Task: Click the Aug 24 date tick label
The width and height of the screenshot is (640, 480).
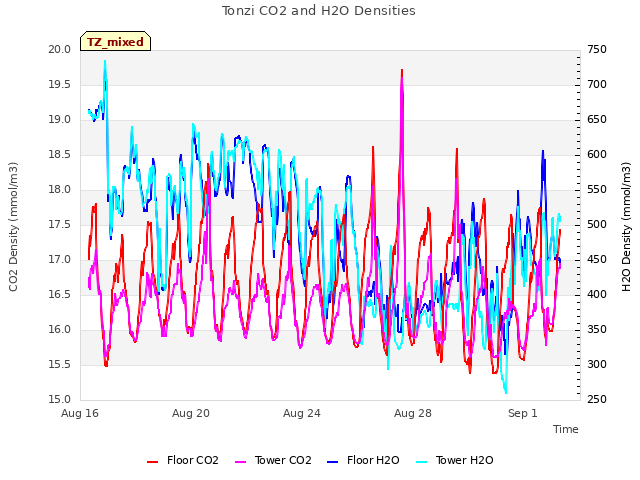Action: (x=302, y=413)
